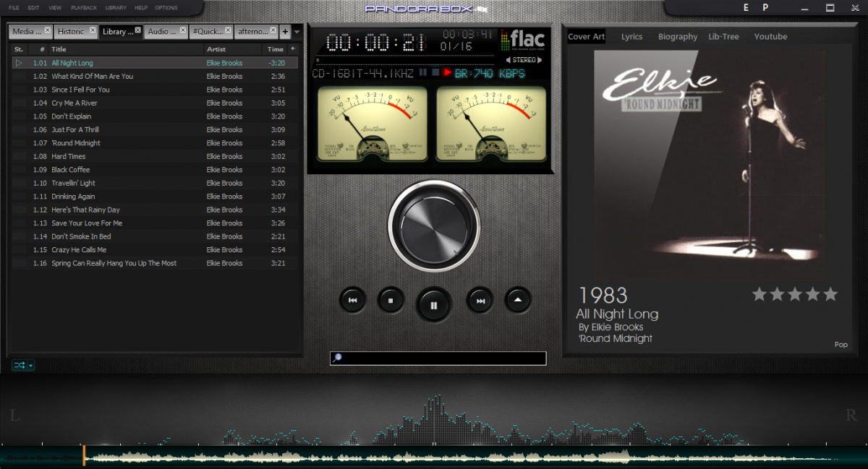Open the FILE menu
Screen dimensions: 868x469
click(x=14, y=8)
